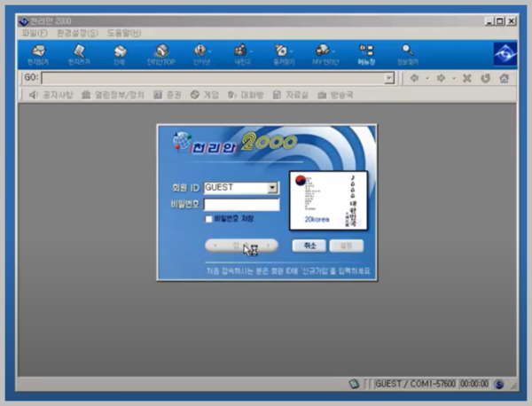Open the 내친구 (my friends) icon
The height and width of the screenshot is (406, 532).
(241, 55)
